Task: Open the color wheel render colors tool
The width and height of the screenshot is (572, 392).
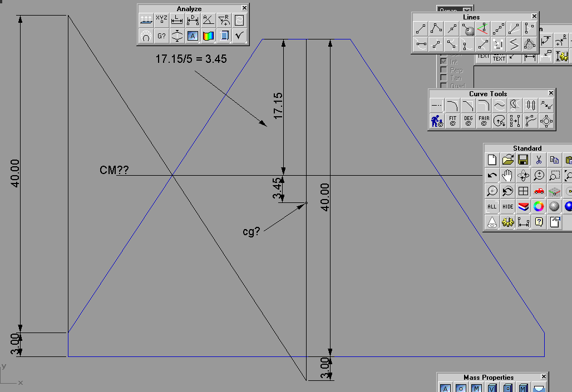Action: click(539, 207)
